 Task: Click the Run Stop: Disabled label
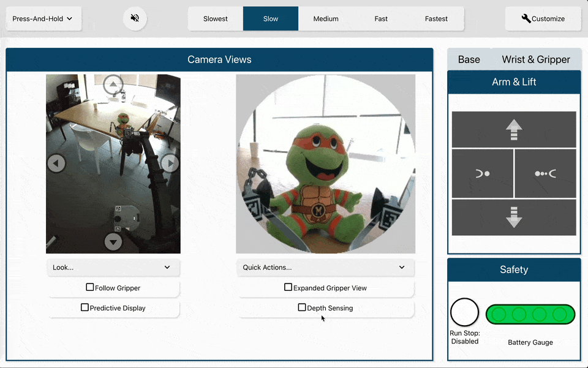[465, 337]
